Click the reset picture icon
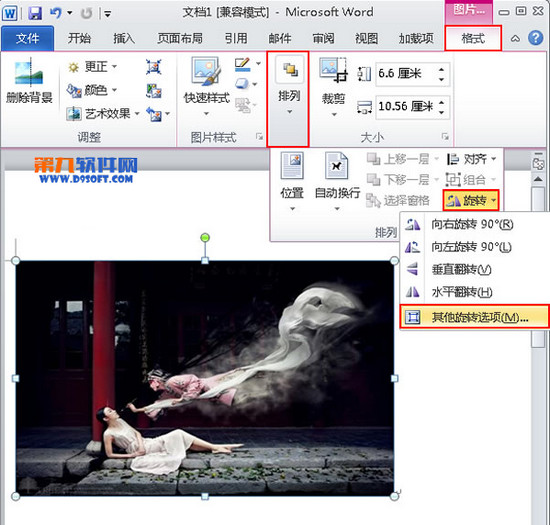550x525 pixels. tap(154, 114)
